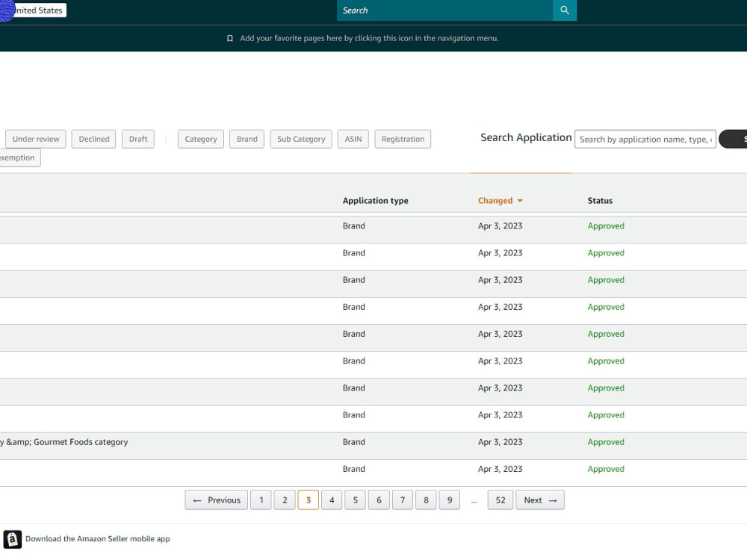Click Approved status in Gourmet Foods row

606,442
